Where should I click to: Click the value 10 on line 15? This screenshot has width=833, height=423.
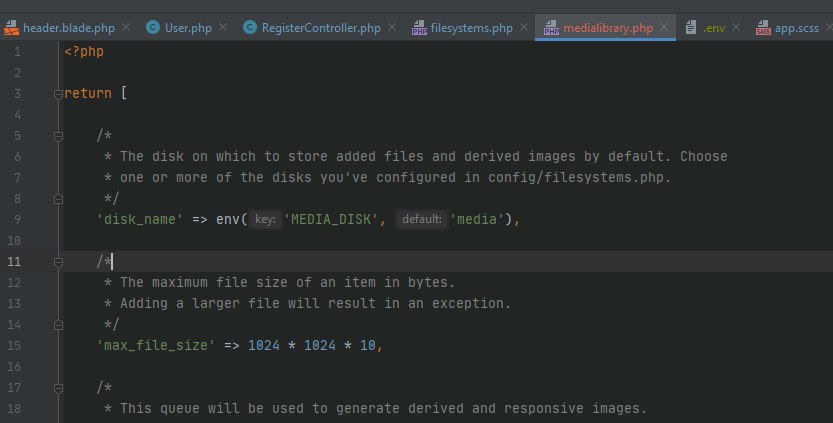coord(368,345)
